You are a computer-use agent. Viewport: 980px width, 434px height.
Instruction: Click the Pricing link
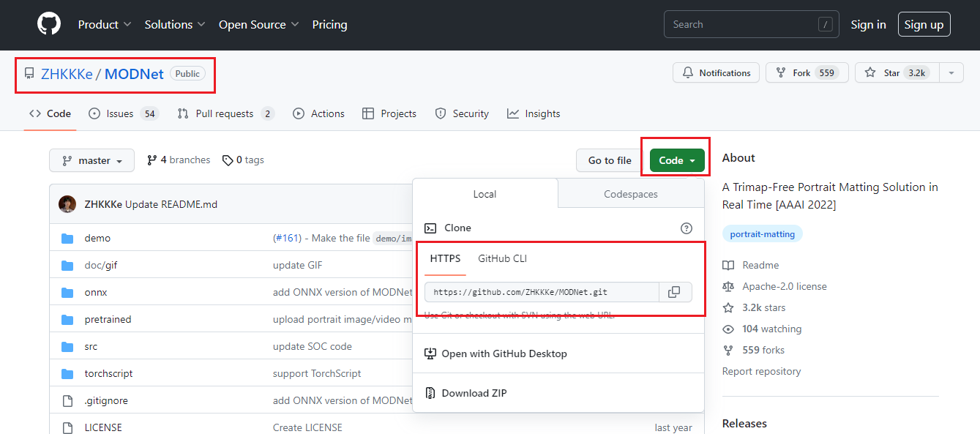click(x=330, y=24)
